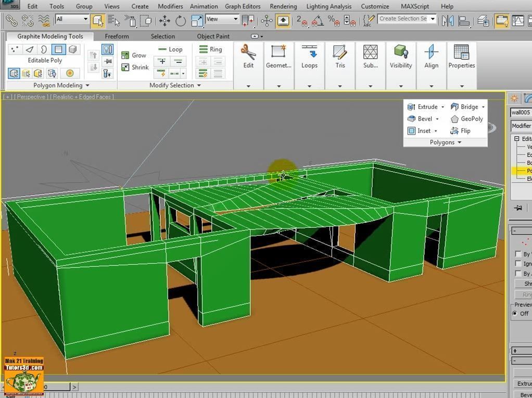The width and height of the screenshot is (532, 398).
Task: Expand the Polygon Modeling panel dropdown
Action: [87, 85]
